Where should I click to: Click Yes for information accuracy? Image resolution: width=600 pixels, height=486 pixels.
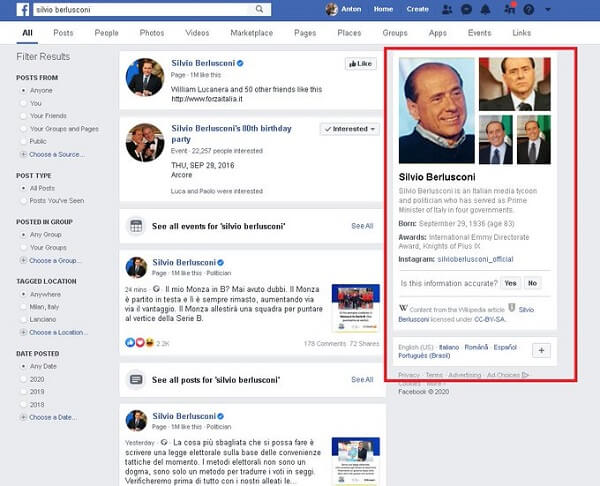click(510, 283)
